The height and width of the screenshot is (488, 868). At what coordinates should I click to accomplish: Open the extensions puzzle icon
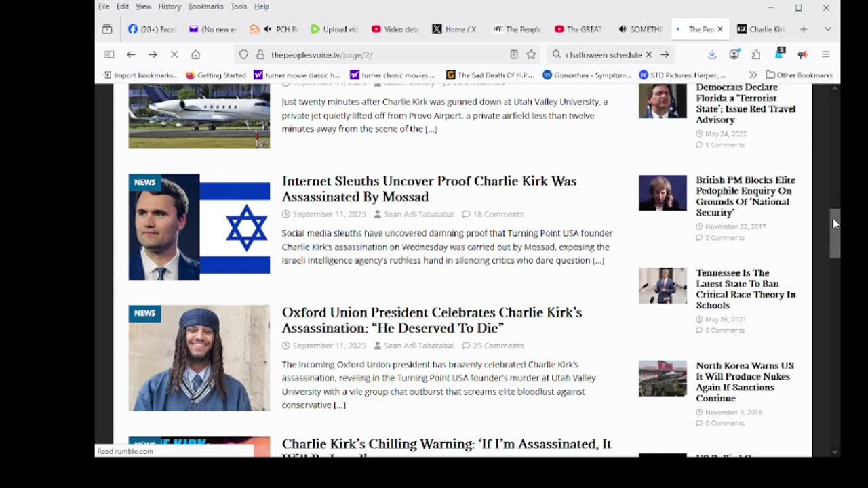[756, 54]
